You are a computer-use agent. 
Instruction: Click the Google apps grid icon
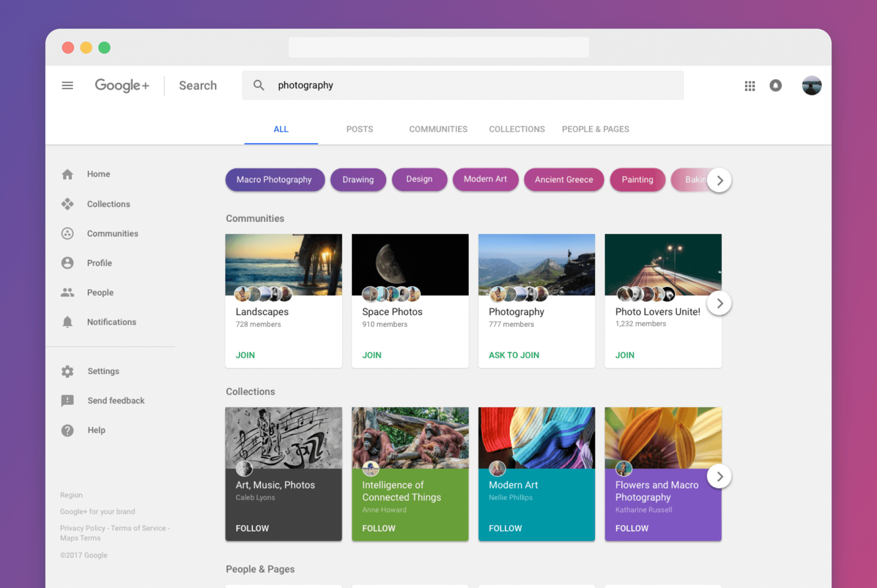[749, 86]
